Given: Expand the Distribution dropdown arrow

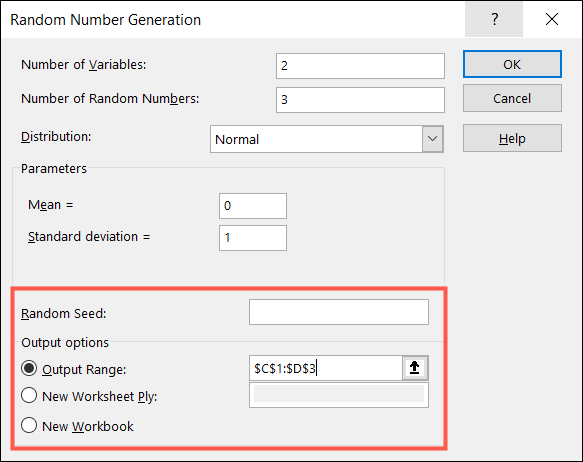Looking at the screenshot, I should click(432, 139).
